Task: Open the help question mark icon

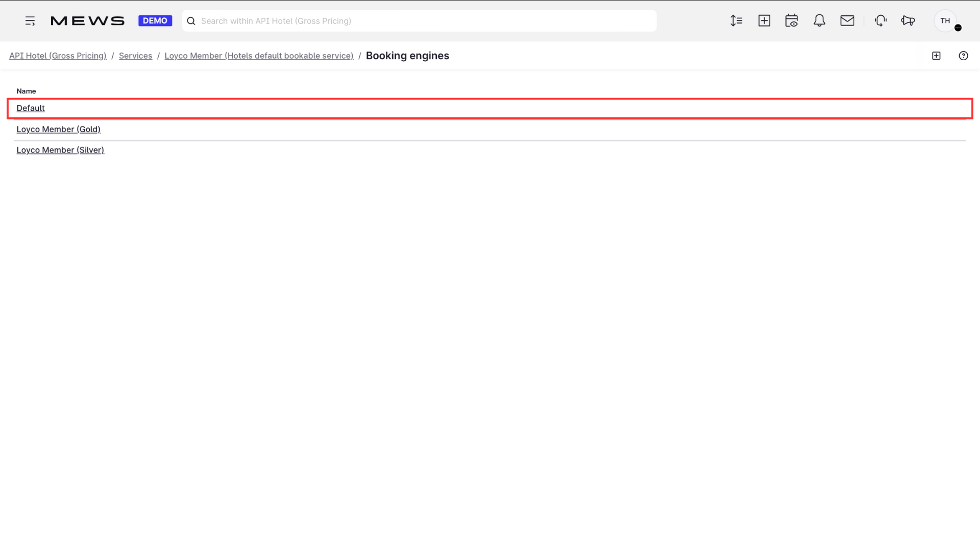Action: click(x=963, y=56)
